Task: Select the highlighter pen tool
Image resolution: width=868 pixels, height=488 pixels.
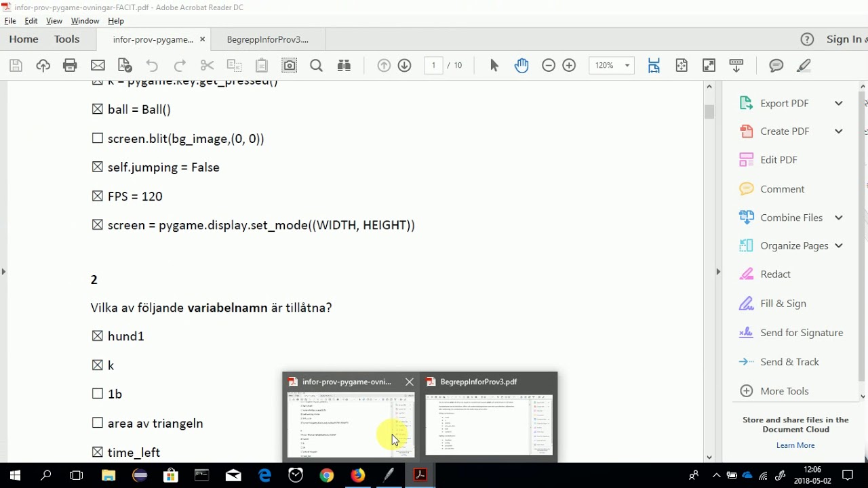Action: pos(804,66)
